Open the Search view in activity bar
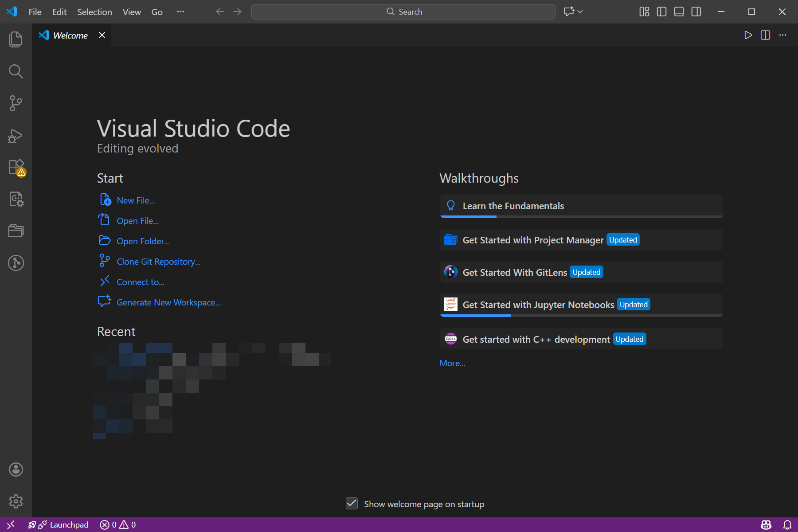The image size is (798, 532). click(x=16, y=71)
